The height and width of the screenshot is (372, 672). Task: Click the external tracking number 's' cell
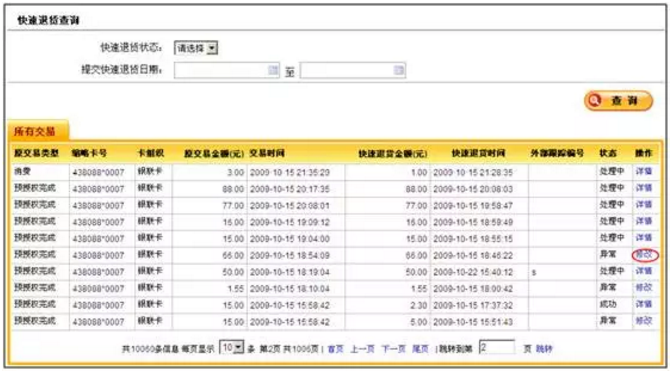534,272
